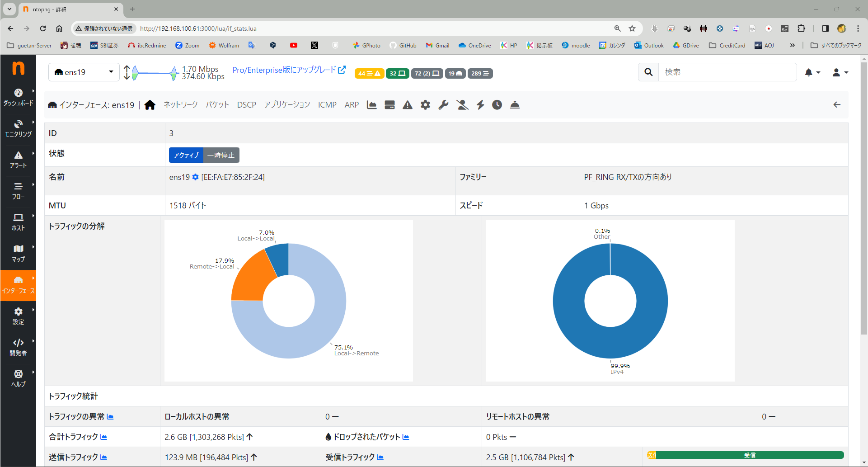Click the home icon in interface tabs
The image size is (868, 467).
pos(150,105)
